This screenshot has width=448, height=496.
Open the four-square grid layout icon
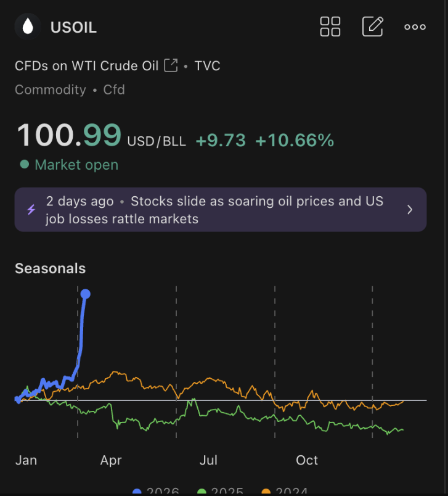tap(330, 27)
